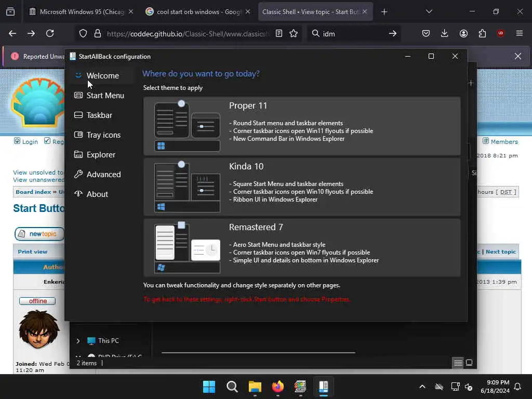This screenshot has height=399, width=532.
Task: Open the Taskbar settings page
Action: point(102,115)
